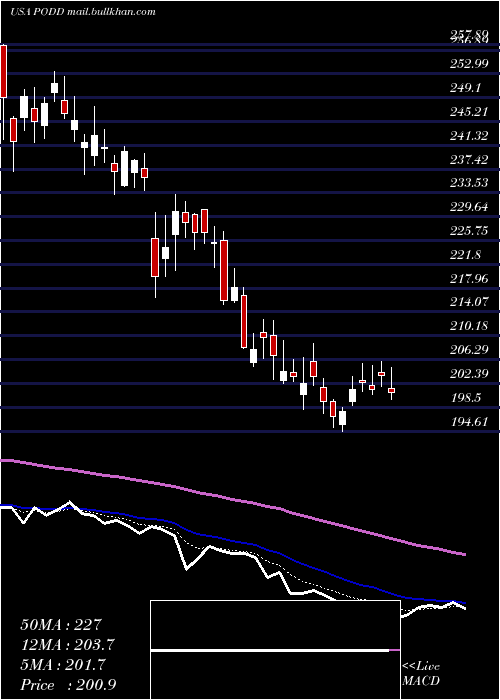
Task: Click the <<Live MACD label
Action: coord(421,673)
